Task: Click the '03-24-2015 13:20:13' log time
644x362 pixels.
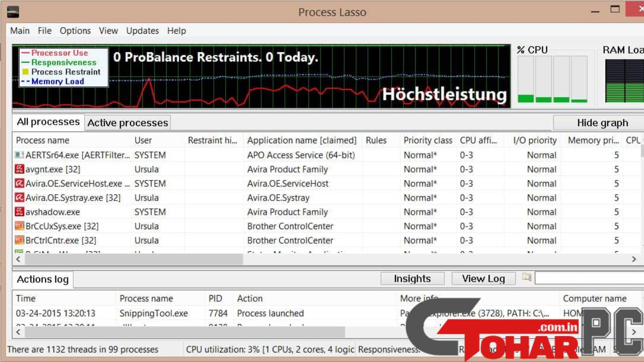Action: pos(56,313)
